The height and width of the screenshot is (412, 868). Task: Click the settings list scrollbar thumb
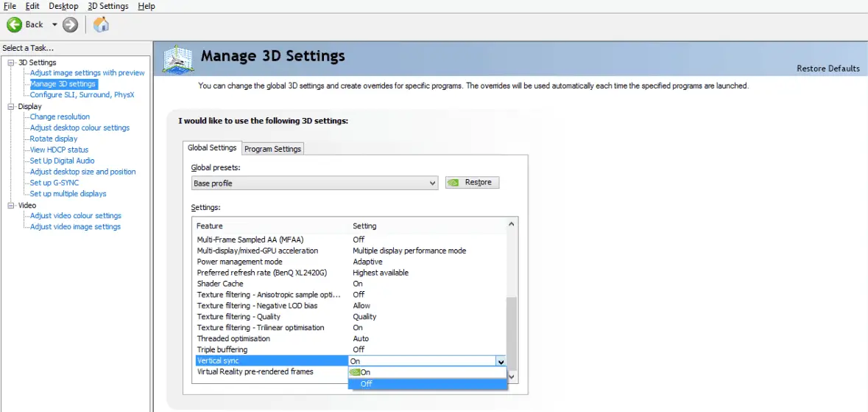click(511, 334)
